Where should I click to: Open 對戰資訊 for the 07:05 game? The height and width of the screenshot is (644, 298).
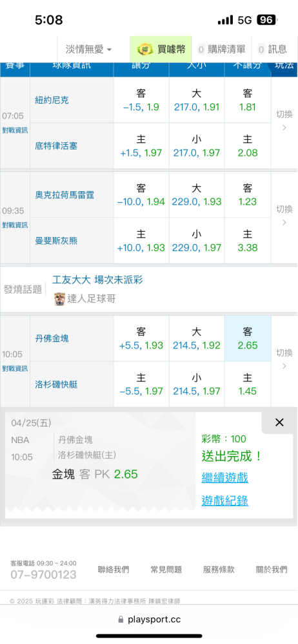point(15,131)
